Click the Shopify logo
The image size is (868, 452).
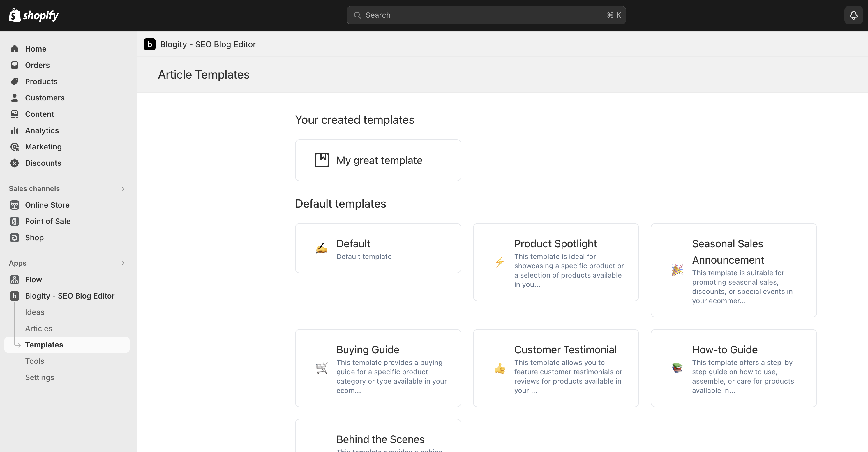pyautogui.click(x=33, y=15)
